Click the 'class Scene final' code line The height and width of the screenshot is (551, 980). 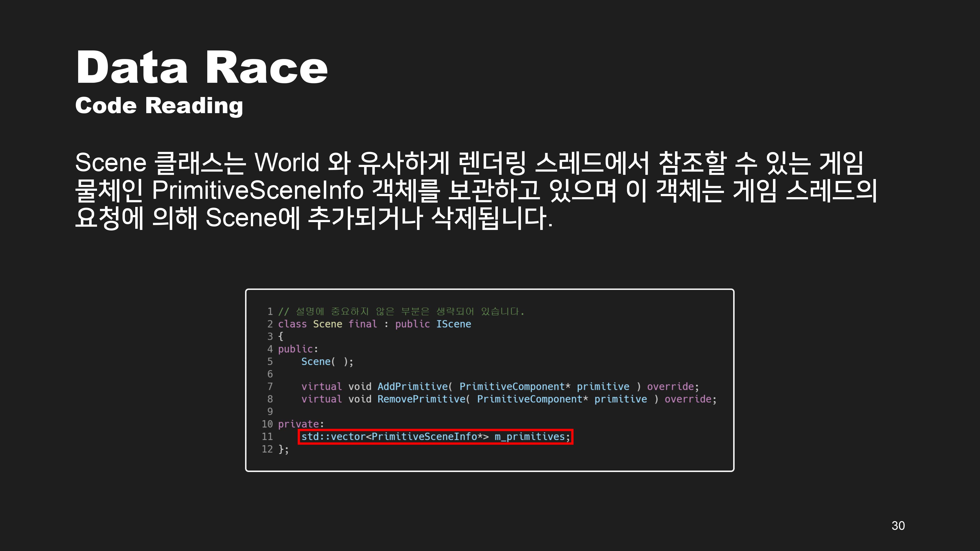pos(327,324)
